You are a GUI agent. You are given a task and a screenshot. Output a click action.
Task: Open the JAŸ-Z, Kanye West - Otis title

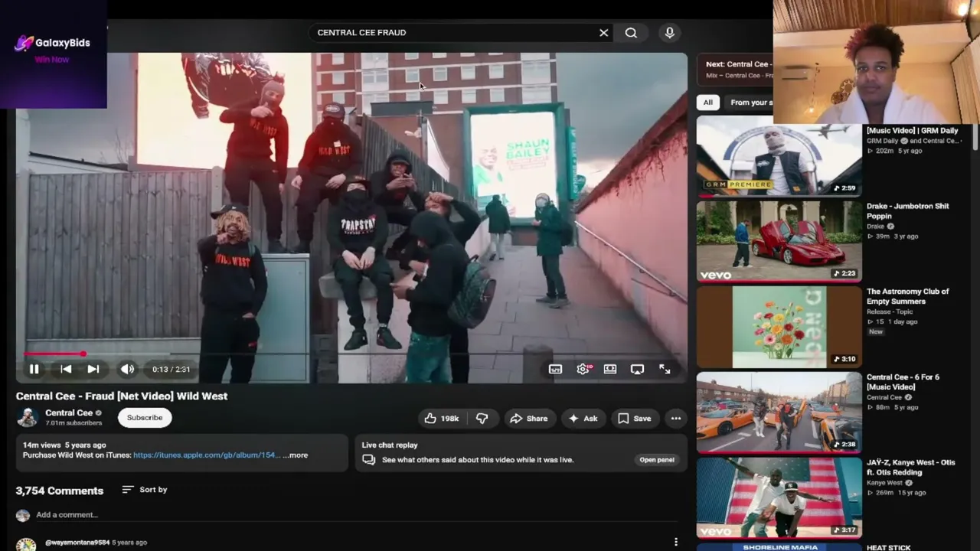tap(911, 468)
